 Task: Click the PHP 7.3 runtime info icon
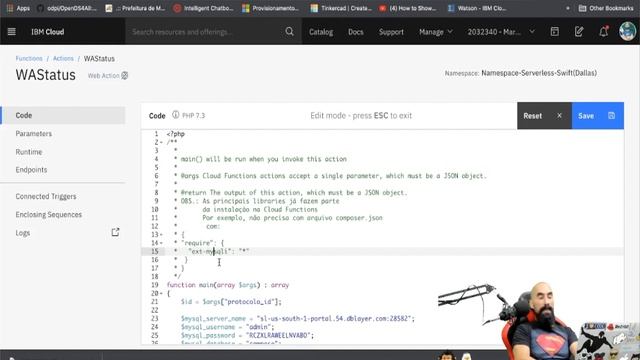coord(176,115)
